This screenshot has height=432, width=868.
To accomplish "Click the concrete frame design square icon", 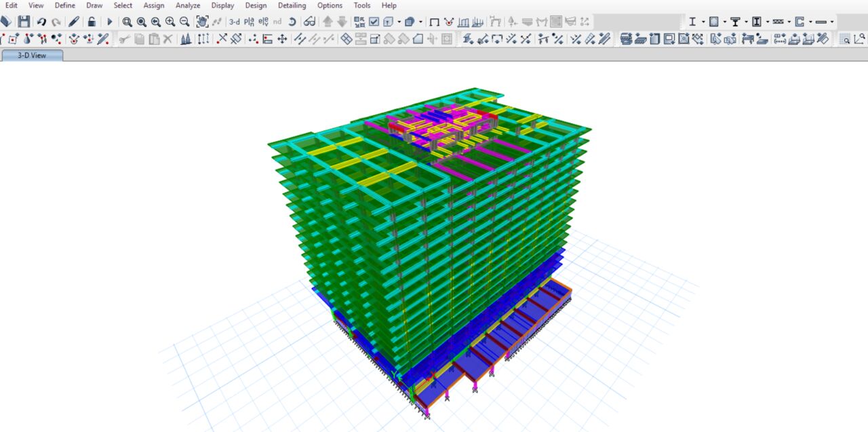I will click(714, 22).
